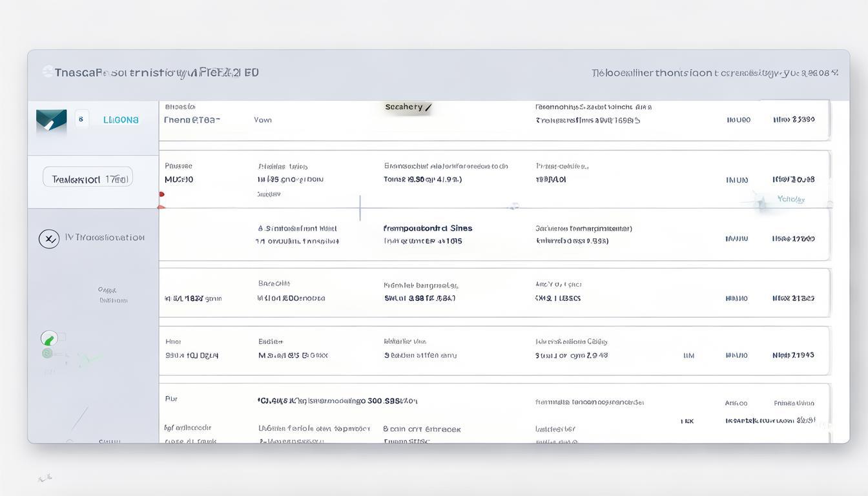The height and width of the screenshot is (496, 868).
Task: Click the Secahery search label
Action: (x=404, y=107)
